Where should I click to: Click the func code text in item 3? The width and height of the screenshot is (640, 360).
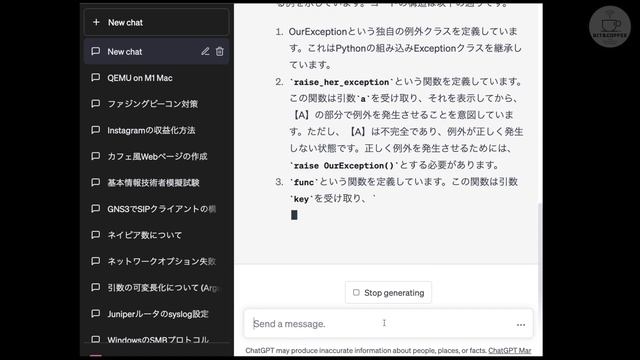pos(304,182)
